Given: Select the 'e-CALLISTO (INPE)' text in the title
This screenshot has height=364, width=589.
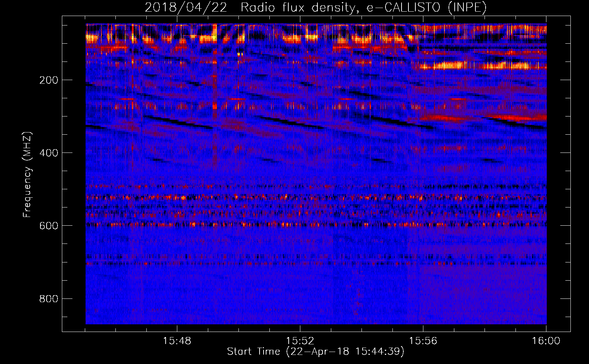Looking at the screenshot, I should [427, 8].
